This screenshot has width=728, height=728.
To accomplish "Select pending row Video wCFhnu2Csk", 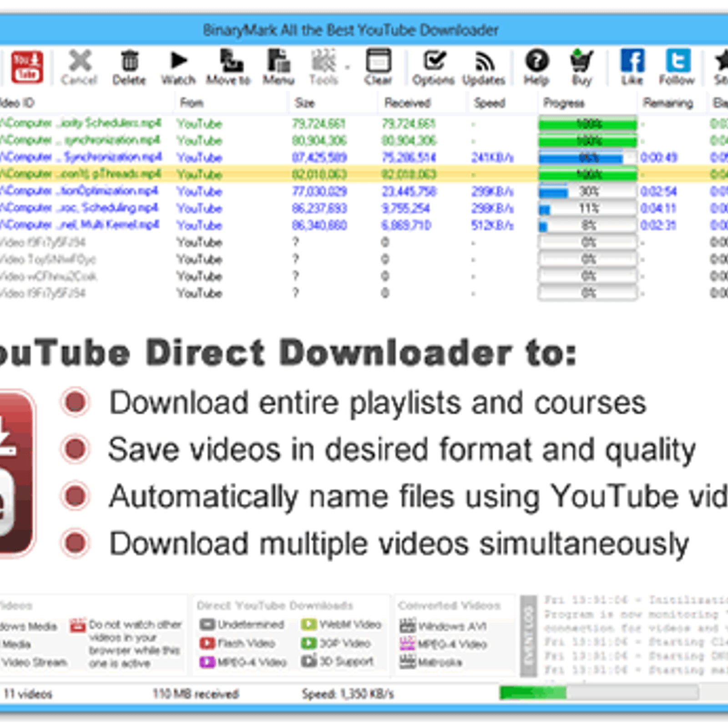I will (364, 276).
